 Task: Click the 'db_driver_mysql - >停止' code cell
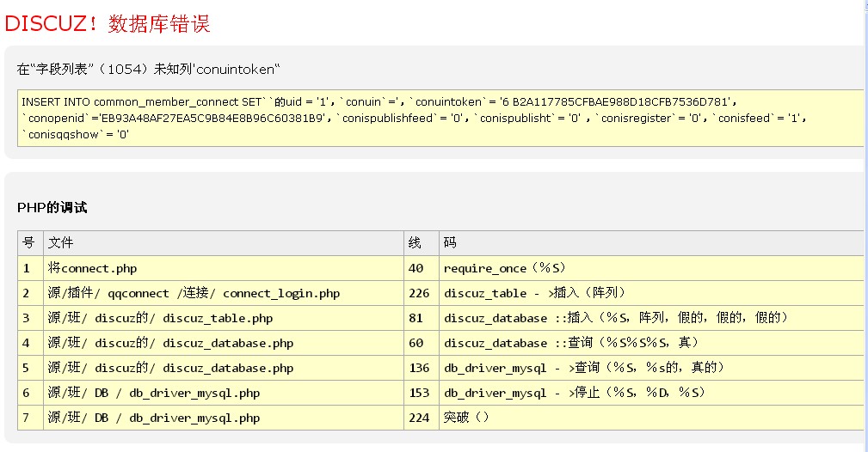[x=651, y=393]
